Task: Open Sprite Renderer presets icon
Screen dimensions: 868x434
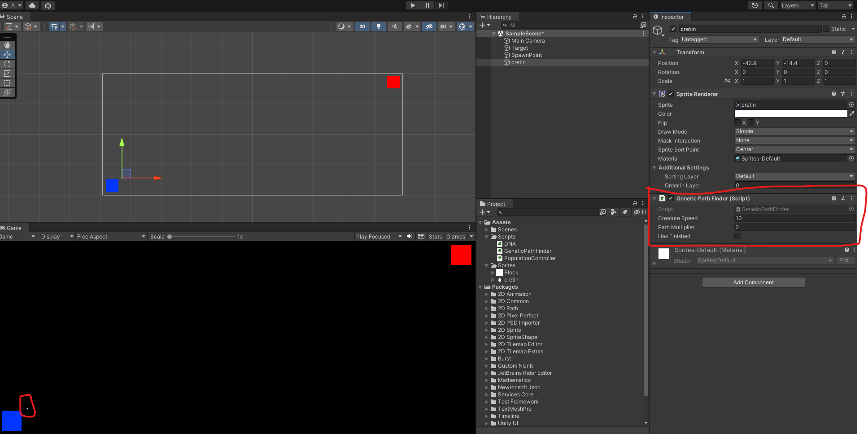Action: 843,94
